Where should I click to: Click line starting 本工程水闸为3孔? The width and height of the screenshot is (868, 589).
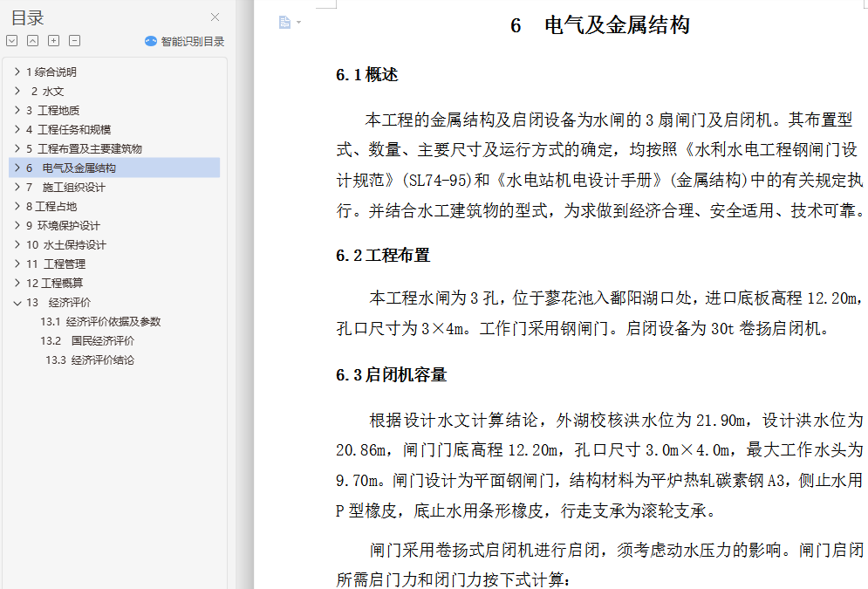[617, 298]
